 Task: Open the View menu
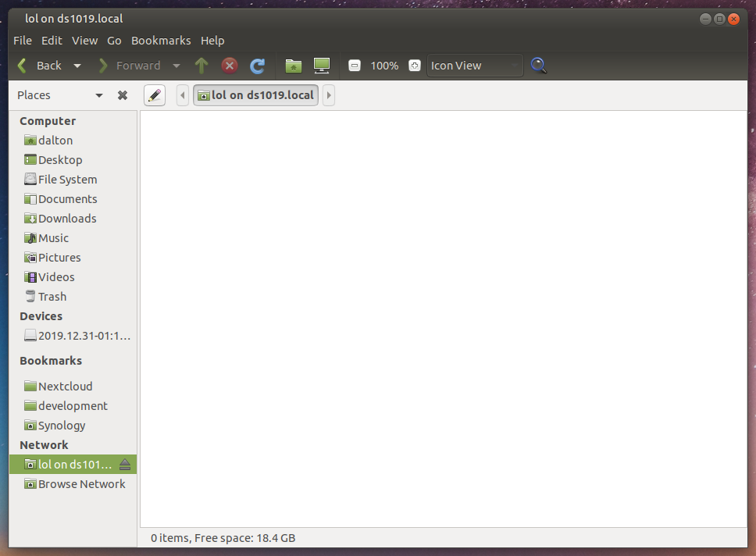tap(85, 41)
